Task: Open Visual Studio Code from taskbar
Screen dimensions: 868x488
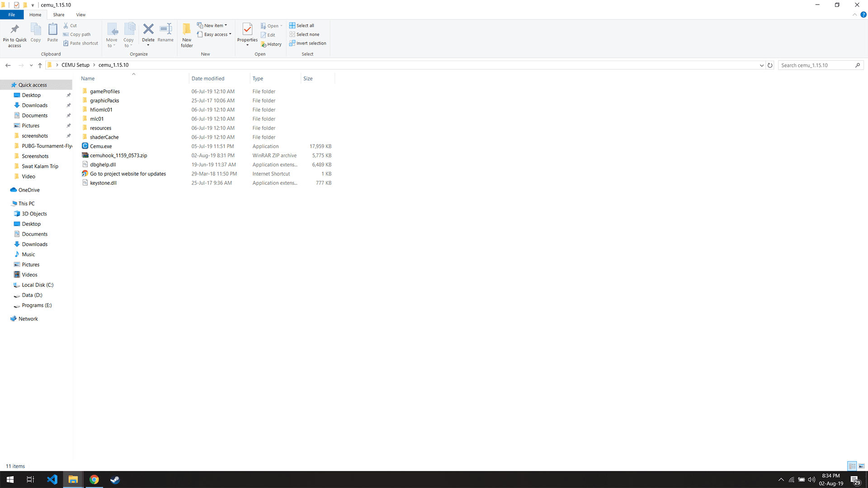Action: point(52,479)
